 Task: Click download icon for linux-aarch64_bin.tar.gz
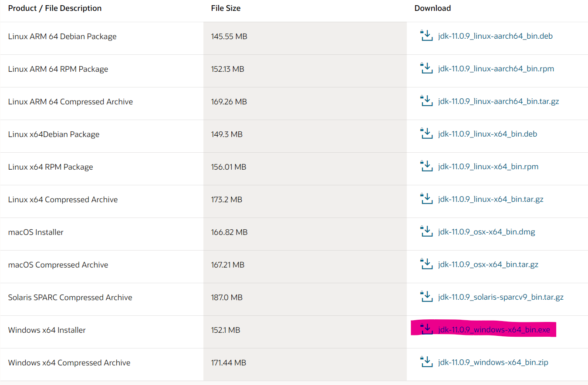pos(426,100)
